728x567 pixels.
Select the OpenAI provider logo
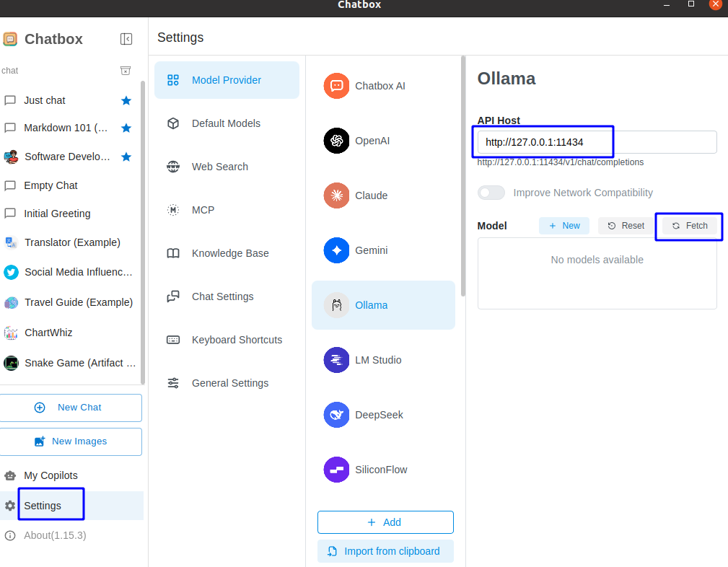click(337, 141)
